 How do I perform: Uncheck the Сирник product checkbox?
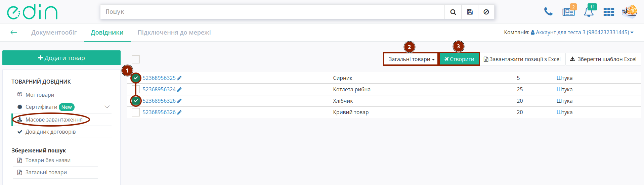[136, 78]
